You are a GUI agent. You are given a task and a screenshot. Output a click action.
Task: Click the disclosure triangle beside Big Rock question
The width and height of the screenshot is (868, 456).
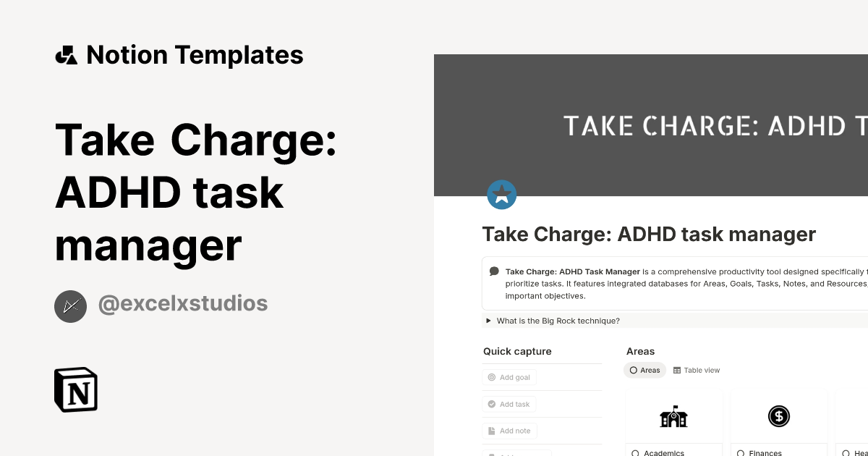point(488,320)
